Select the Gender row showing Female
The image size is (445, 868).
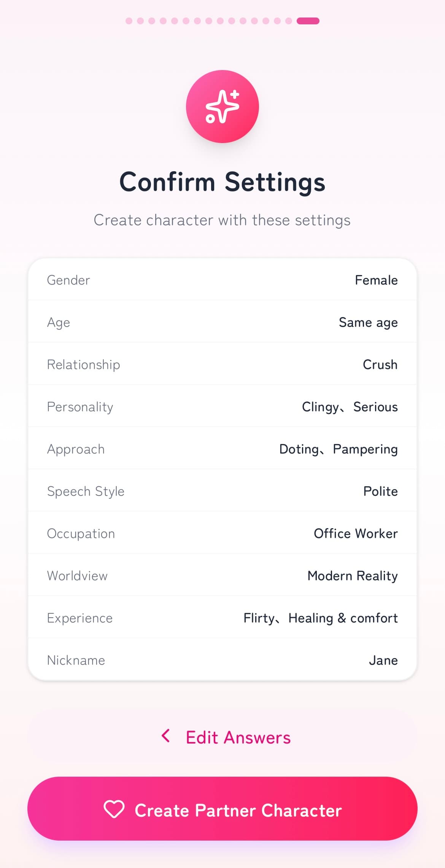(x=222, y=280)
